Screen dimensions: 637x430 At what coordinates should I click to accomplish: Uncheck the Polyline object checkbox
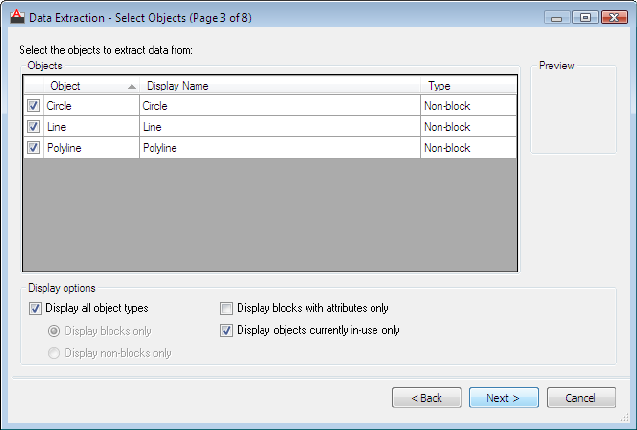[x=33, y=148]
